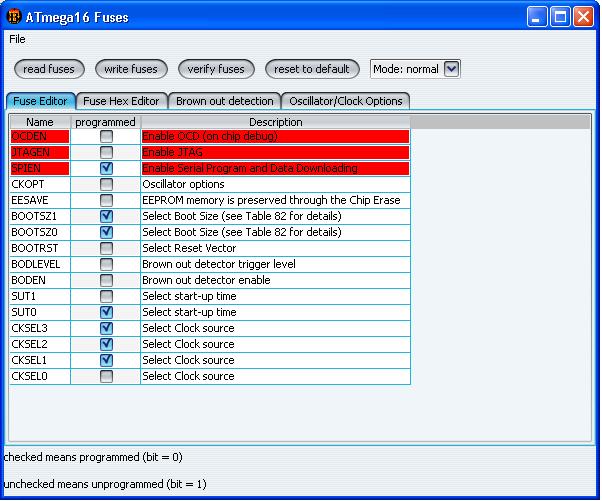Viewport: 602px width, 501px height.
Task: Open the Brown out detection tab
Action: click(225, 101)
